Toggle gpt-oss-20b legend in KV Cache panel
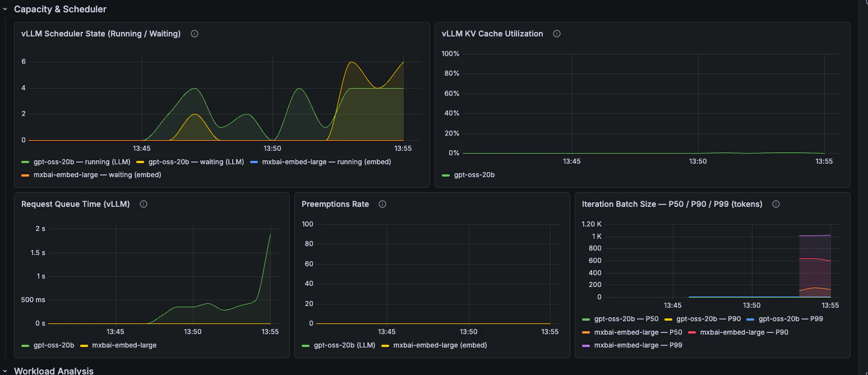Image resolution: width=868 pixels, height=375 pixels. [x=474, y=175]
